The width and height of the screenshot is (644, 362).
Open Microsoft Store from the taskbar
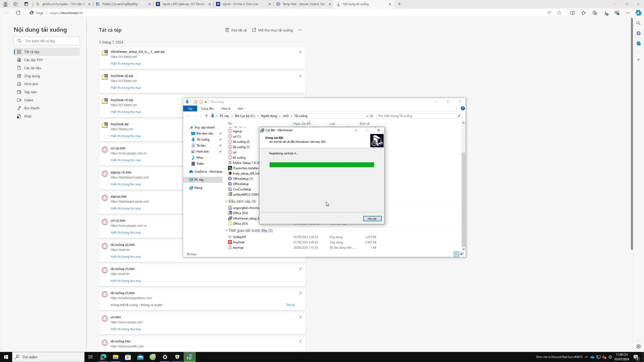point(128,357)
